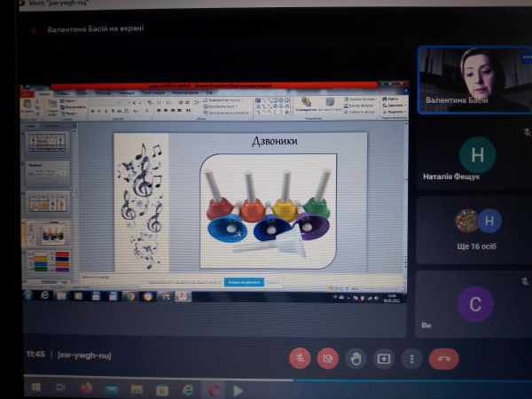
Task: Select your own 'Ви' participant tile
Action: [474, 304]
